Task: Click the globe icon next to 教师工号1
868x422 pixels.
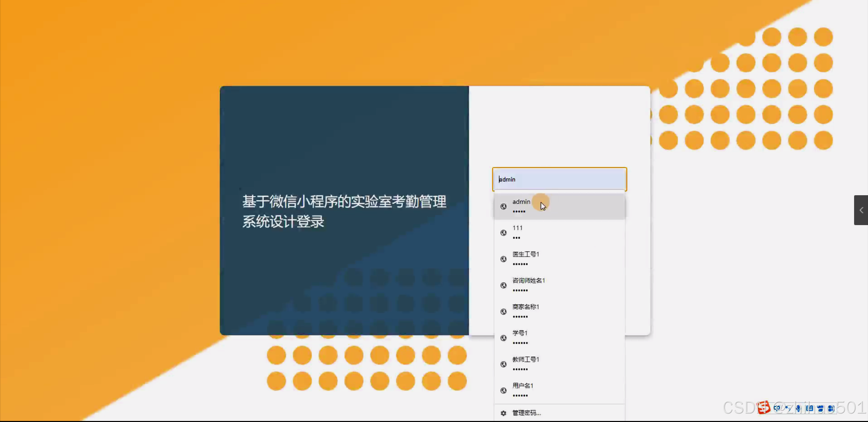Action: click(x=503, y=364)
